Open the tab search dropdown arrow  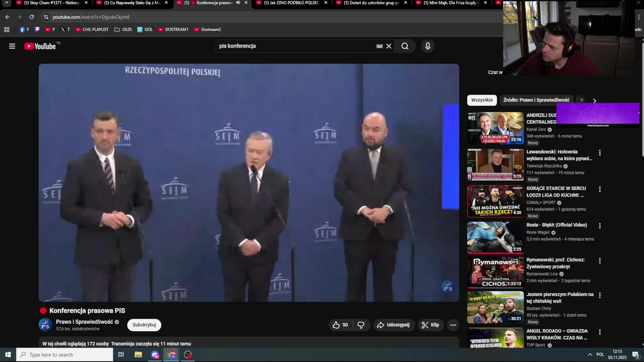pyautogui.click(x=7, y=3)
